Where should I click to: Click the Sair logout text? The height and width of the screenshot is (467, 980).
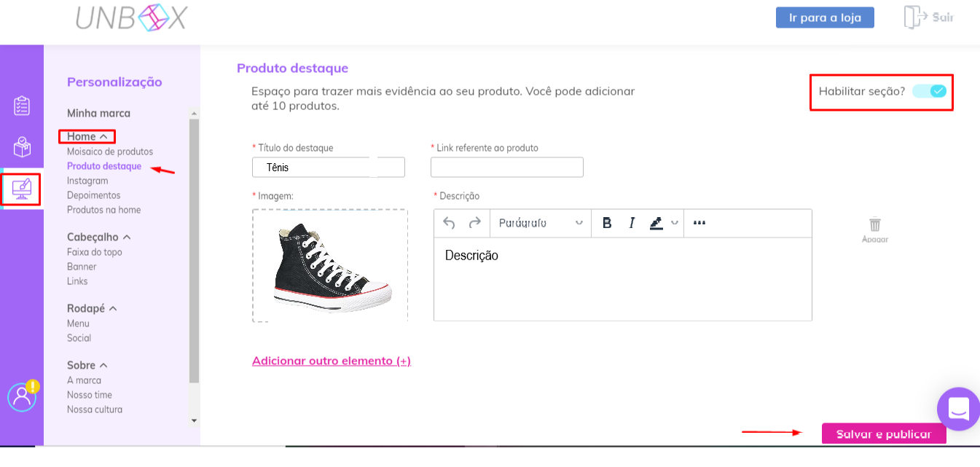(x=943, y=17)
